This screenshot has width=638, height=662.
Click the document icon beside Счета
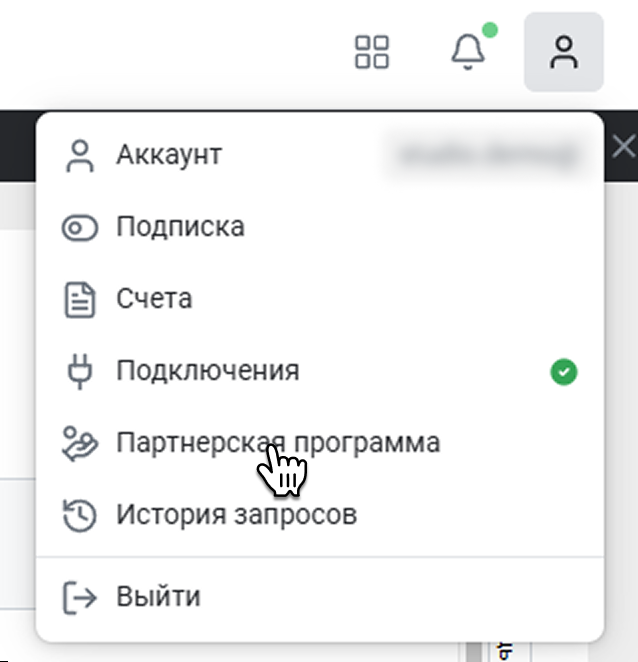pos(79,299)
